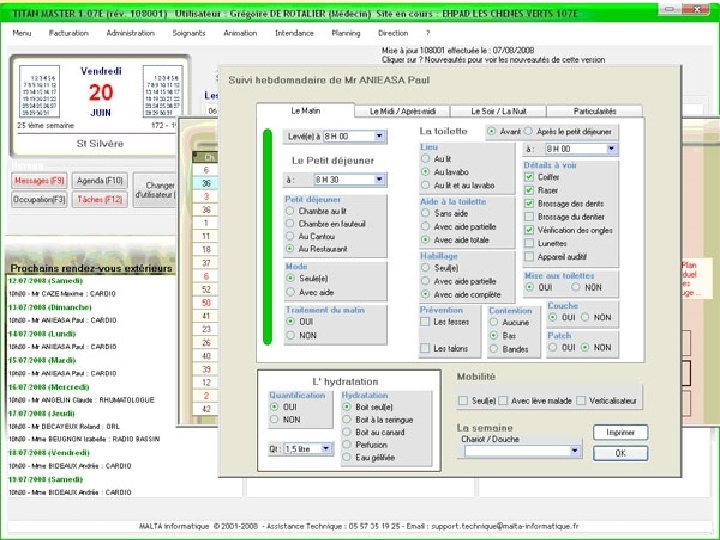Open the Soignants menu

[x=189, y=33]
